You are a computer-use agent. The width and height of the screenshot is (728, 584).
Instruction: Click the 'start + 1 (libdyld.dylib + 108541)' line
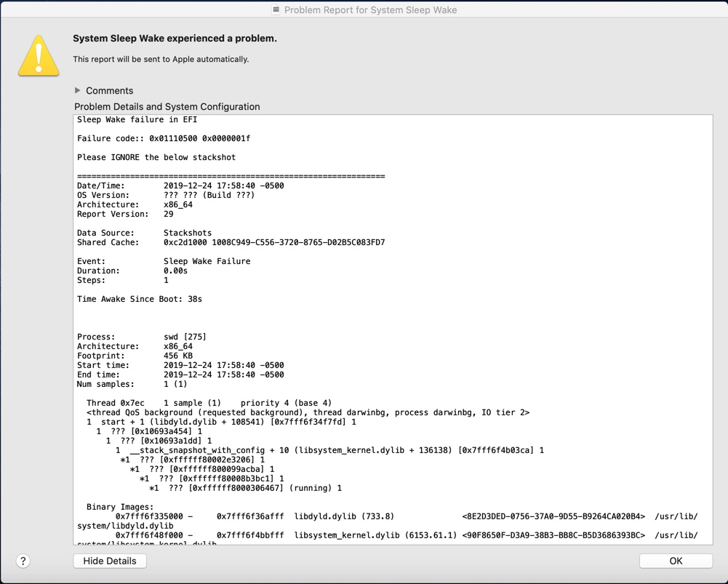point(222,422)
